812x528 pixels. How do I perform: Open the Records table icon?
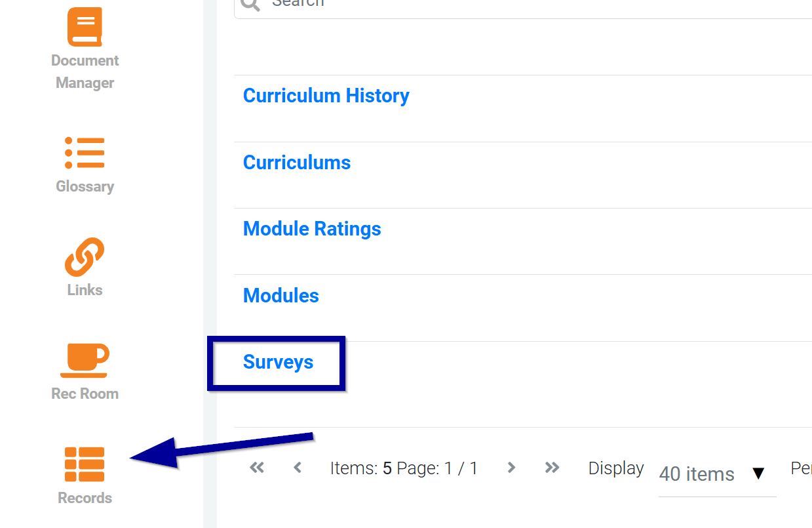[85, 464]
